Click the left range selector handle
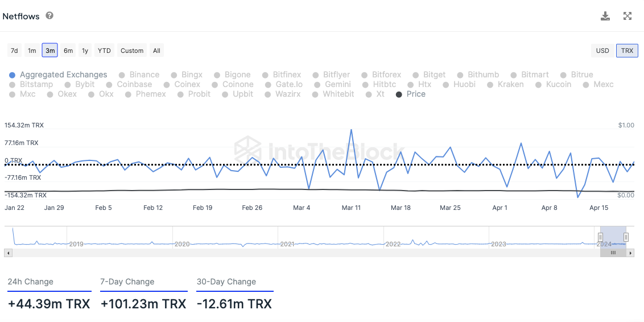The width and height of the screenshot is (644, 322). (x=600, y=237)
